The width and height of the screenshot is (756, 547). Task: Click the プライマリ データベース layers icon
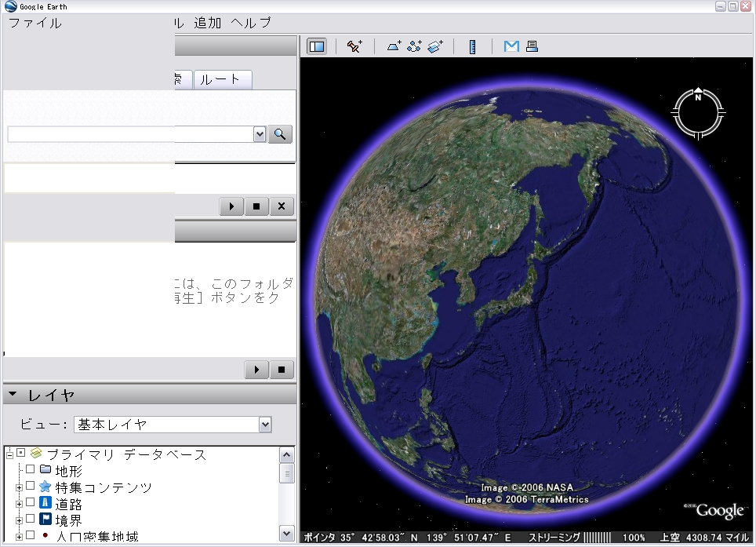pyautogui.click(x=35, y=454)
